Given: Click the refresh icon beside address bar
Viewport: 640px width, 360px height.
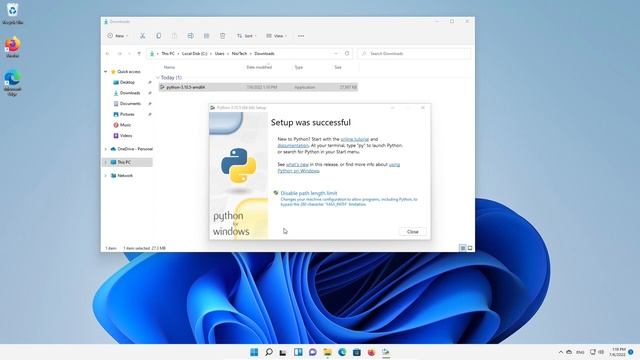Looking at the screenshot, I should point(347,53).
